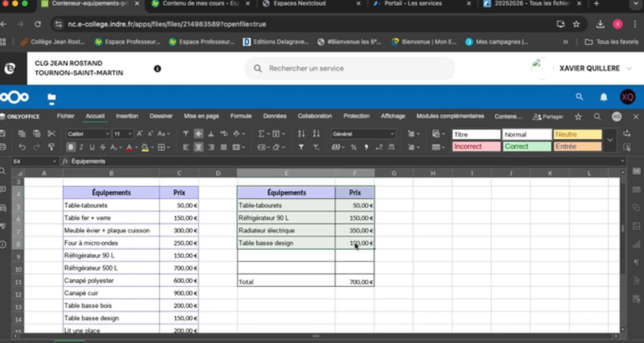Select the Summation (AutoSum) tool
The width and height of the screenshot is (644, 343).
pos(260,134)
